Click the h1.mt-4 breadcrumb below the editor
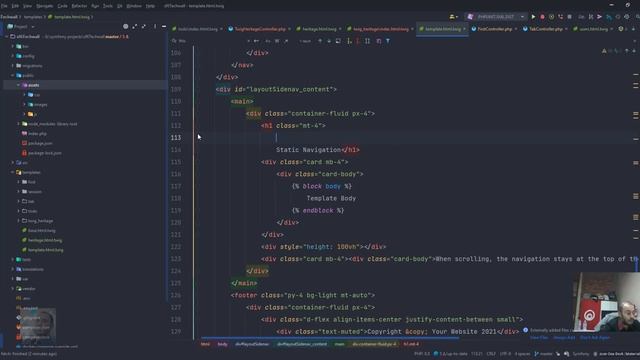Viewport: 640px width, 360px height. (x=411, y=344)
